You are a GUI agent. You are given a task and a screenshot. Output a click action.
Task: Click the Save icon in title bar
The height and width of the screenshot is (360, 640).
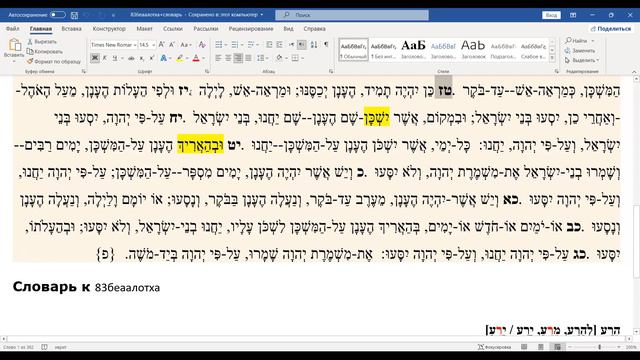74,15
